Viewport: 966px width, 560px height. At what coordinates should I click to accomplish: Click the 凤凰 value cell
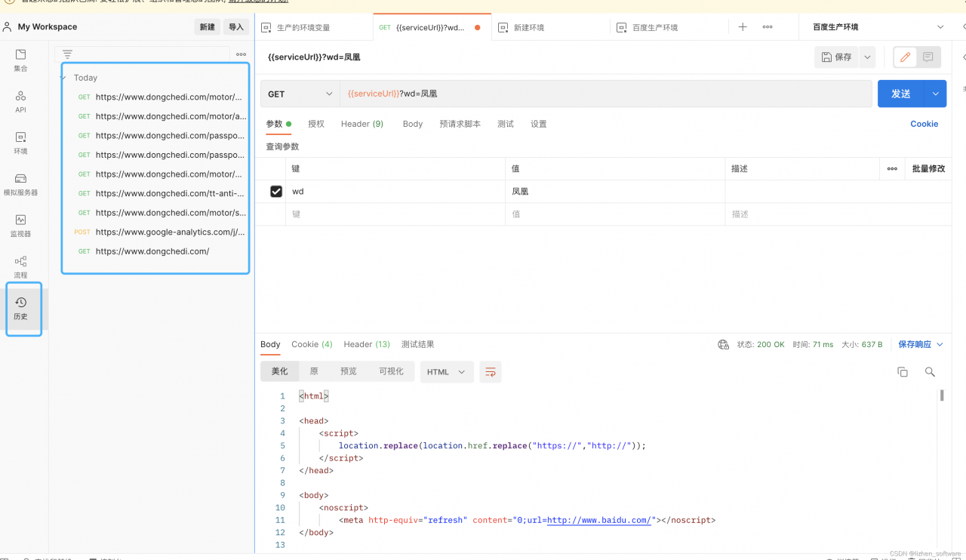(615, 192)
